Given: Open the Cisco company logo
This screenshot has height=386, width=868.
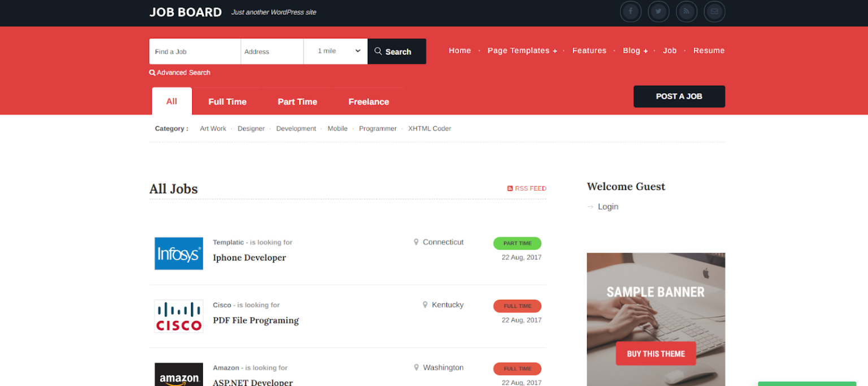Looking at the screenshot, I should [x=179, y=316].
